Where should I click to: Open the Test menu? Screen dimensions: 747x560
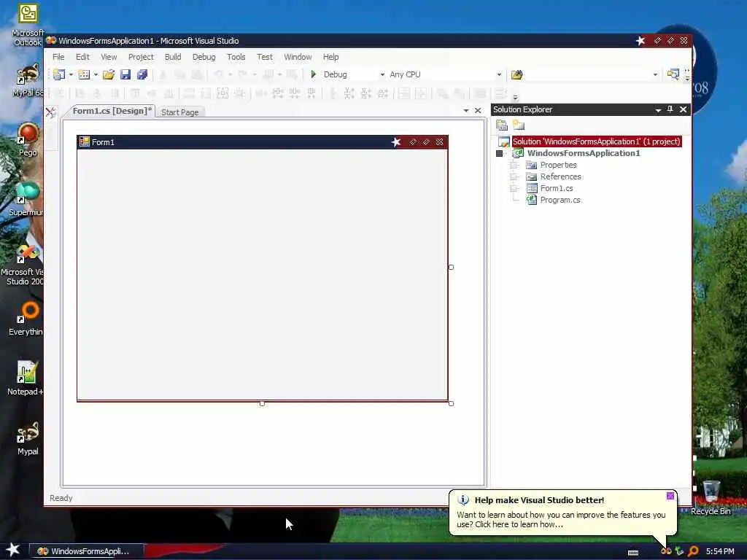pos(264,57)
